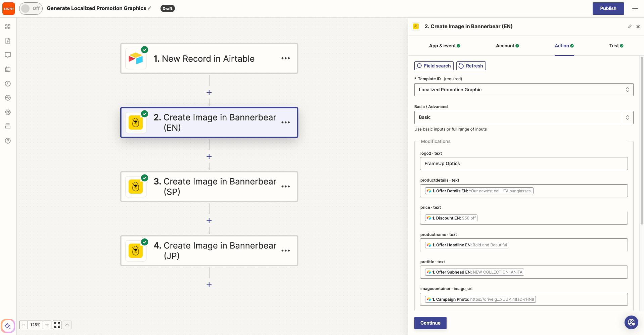Click the activity monitor icon in sidebar
This screenshot has width=644, height=335.
click(8, 98)
